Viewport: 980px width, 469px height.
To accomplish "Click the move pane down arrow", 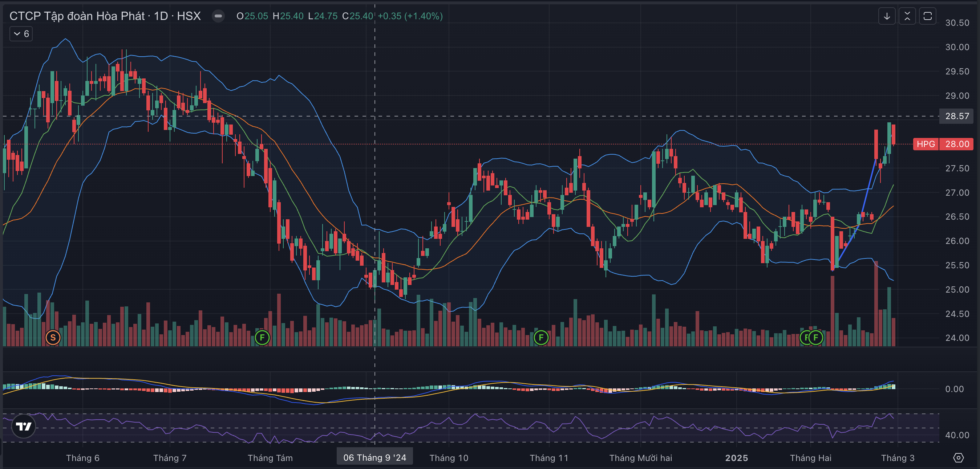I will coord(886,16).
